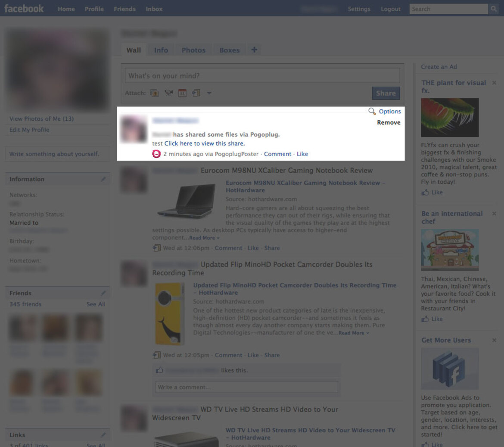Click the Share button

click(386, 93)
